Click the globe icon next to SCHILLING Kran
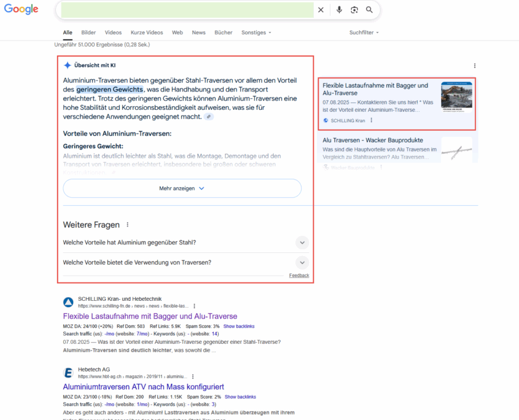 click(x=326, y=120)
